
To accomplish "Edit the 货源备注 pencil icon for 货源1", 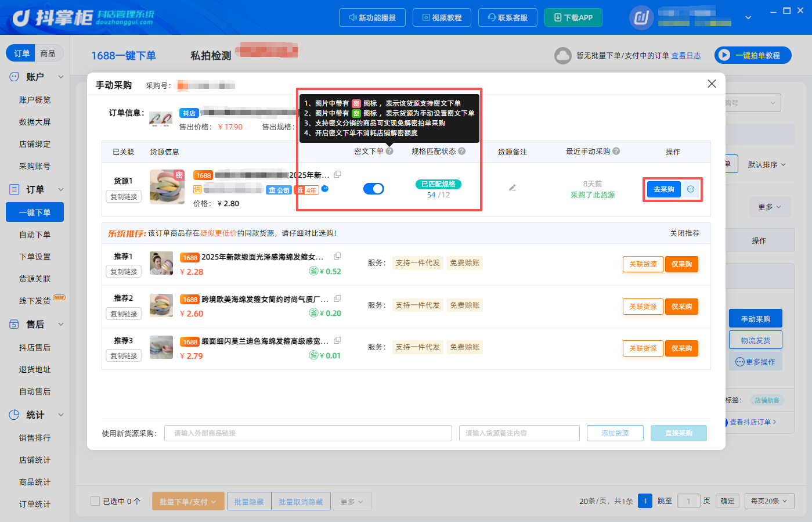I will coord(513,188).
